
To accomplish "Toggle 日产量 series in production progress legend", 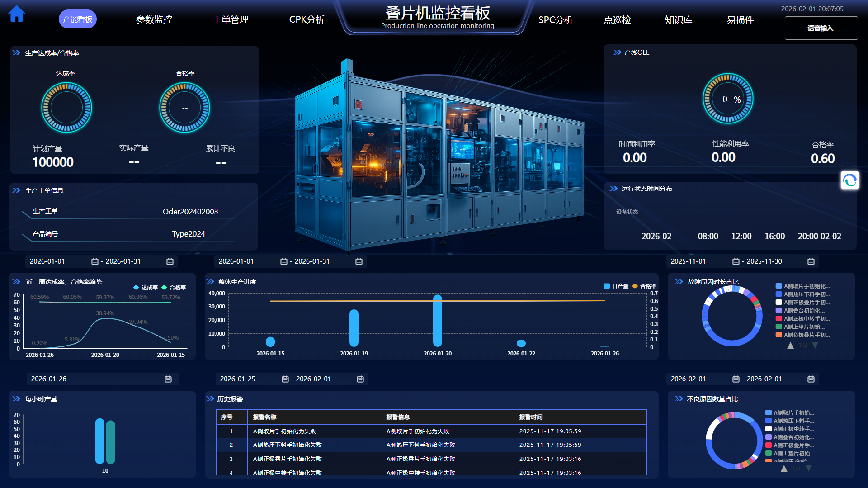I will [616, 286].
